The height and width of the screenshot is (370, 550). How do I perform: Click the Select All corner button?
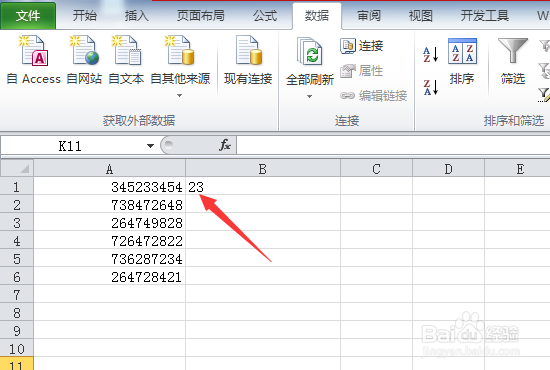(17, 168)
